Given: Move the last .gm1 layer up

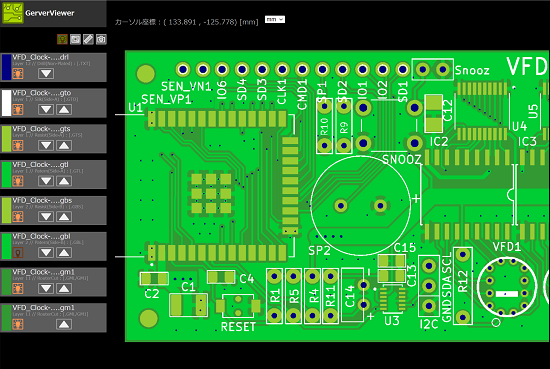Looking at the screenshot, I should point(64,324).
